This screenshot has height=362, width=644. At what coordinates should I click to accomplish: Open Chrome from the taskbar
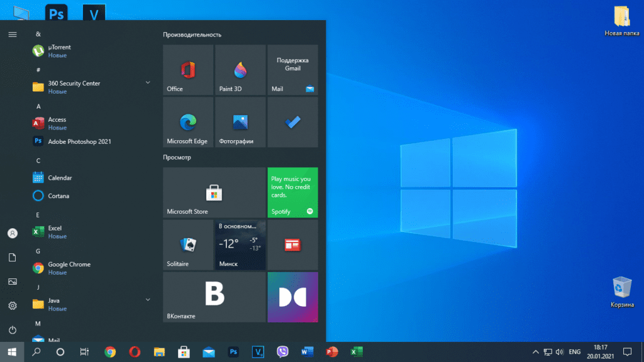click(x=110, y=352)
